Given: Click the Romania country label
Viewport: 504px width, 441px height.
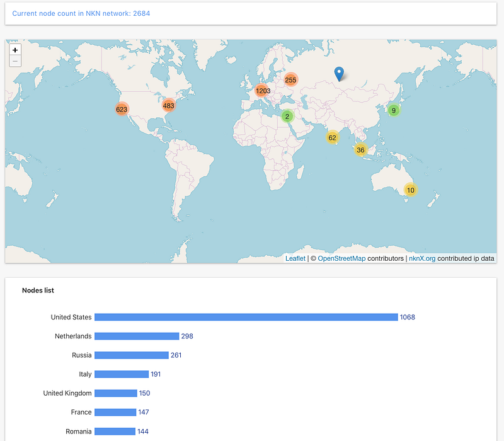Looking at the screenshot, I should [78, 432].
